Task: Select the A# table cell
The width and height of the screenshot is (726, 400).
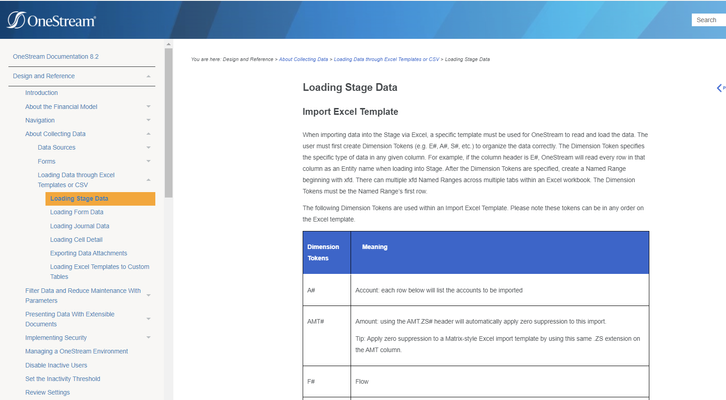Action: click(x=326, y=290)
